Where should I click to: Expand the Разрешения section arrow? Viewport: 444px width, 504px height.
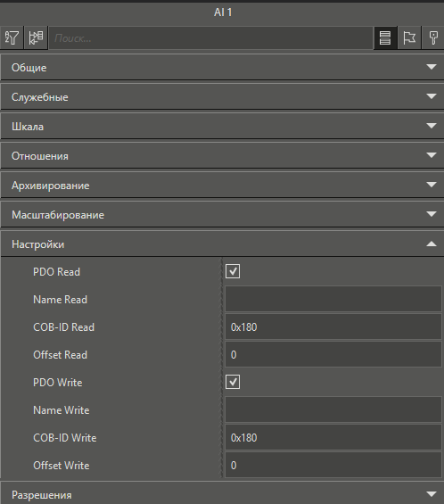(432, 494)
